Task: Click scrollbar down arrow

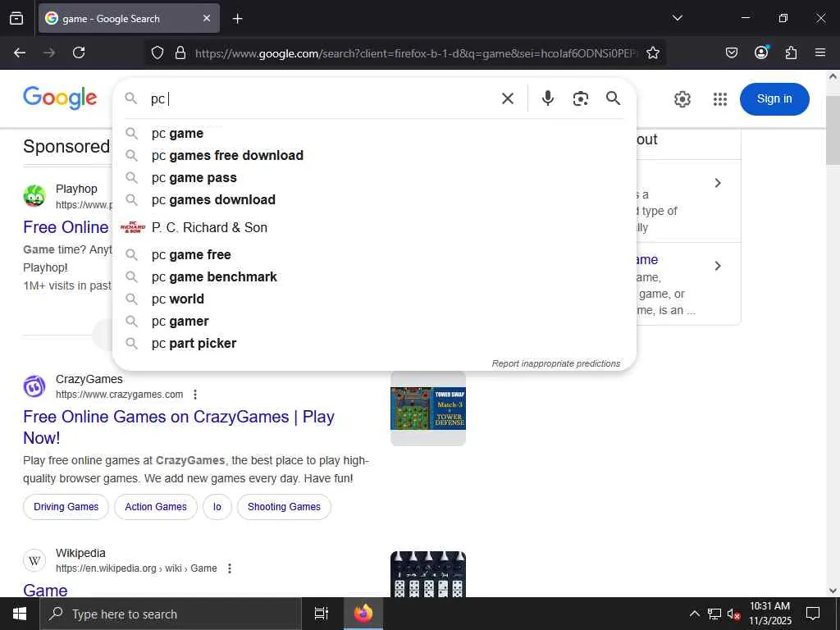Action: tap(833, 591)
